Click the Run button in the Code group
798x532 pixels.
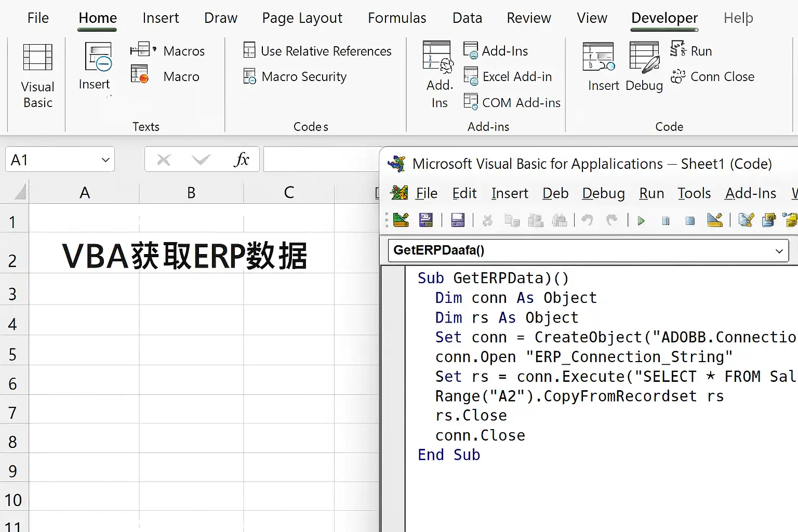[691, 51]
